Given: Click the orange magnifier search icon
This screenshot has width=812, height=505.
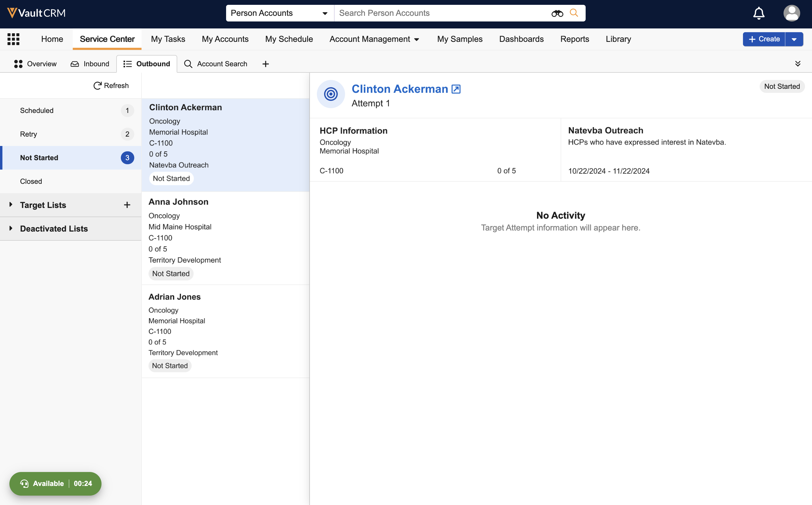Looking at the screenshot, I should click(x=574, y=13).
